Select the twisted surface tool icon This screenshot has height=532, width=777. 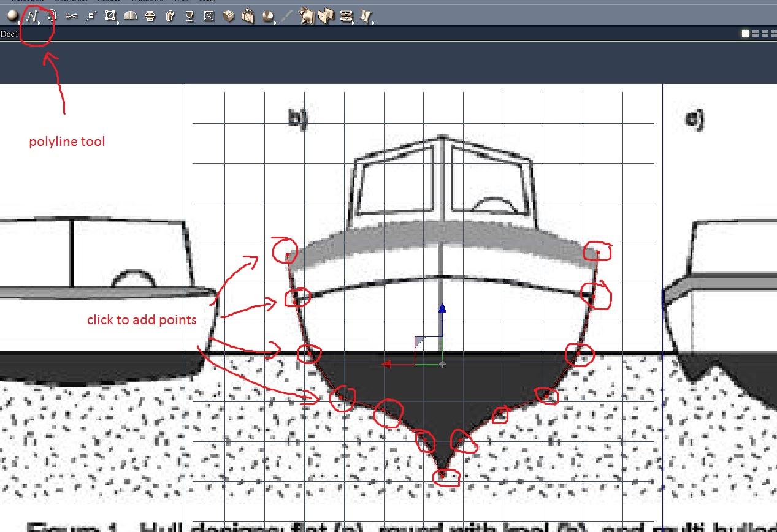pyautogui.click(x=307, y=16)
